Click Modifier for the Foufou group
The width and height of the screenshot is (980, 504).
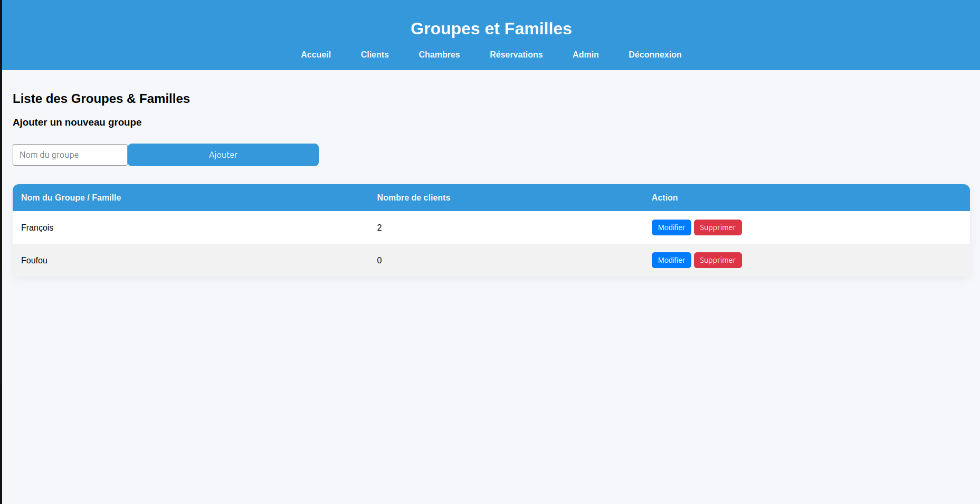671,260
